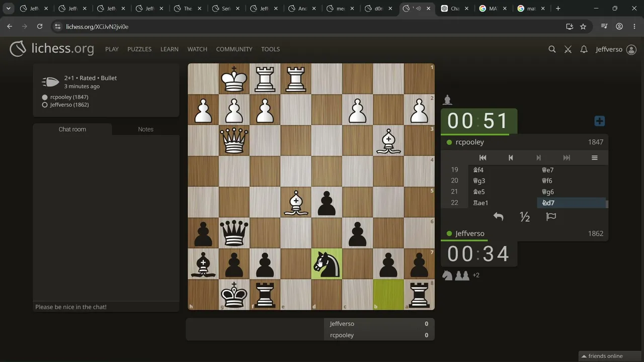Open the Jeffverso user menu
Viewport: 644px width, 362px height.
coord(616,49)
